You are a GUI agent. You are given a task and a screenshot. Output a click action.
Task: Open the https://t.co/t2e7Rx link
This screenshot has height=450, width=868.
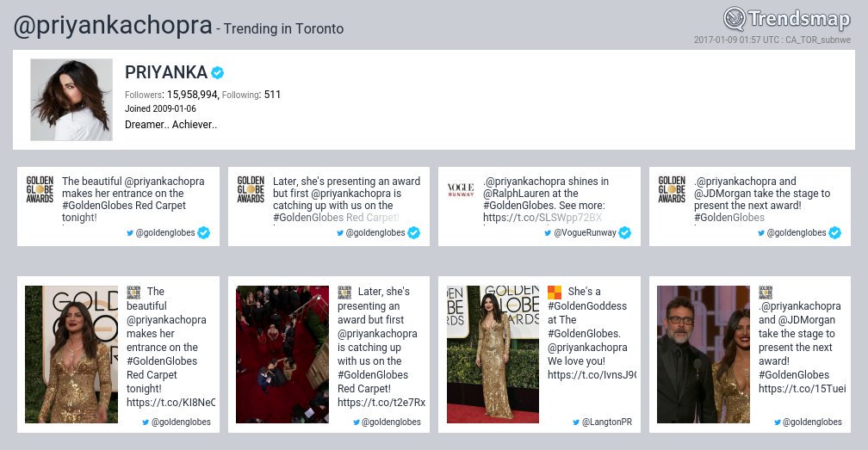coord(381,403)
